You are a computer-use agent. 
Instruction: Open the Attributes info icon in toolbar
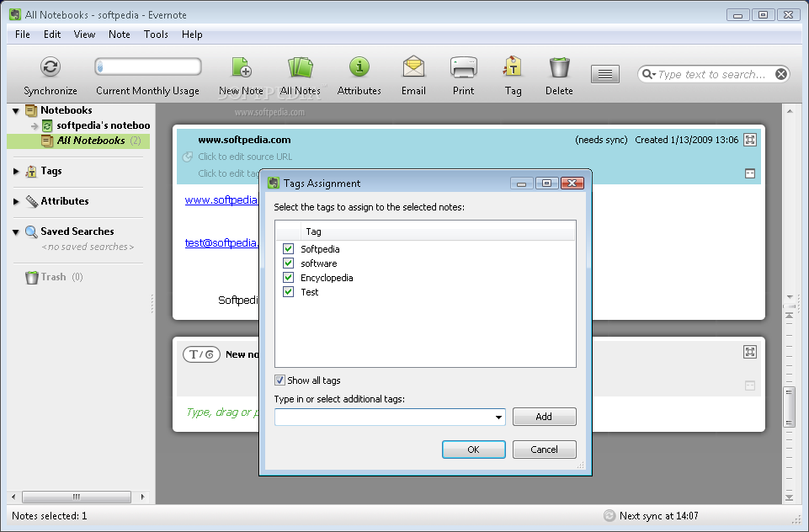click(359, 66)
